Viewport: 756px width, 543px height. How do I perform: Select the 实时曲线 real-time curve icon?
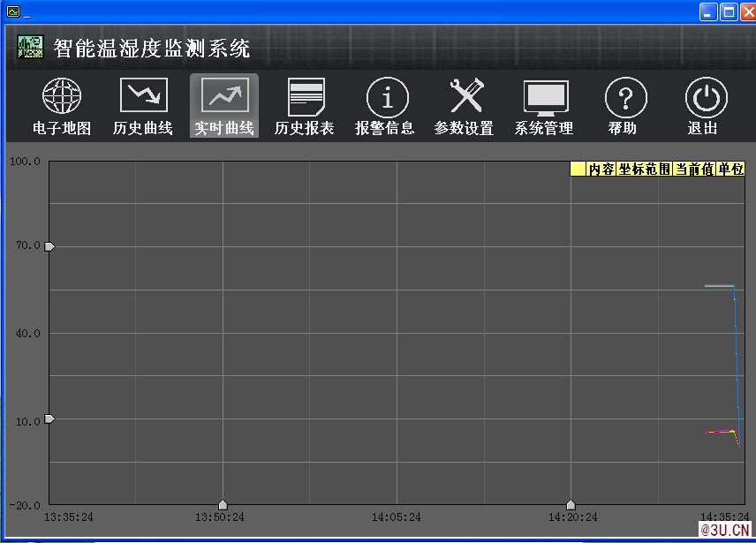(x=224, y=95)
